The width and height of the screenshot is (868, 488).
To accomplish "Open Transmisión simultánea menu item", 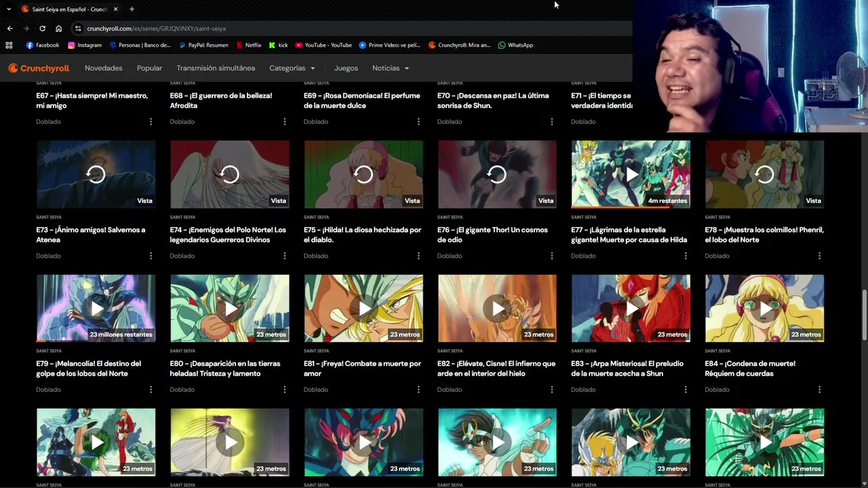I will click(216, 68).
